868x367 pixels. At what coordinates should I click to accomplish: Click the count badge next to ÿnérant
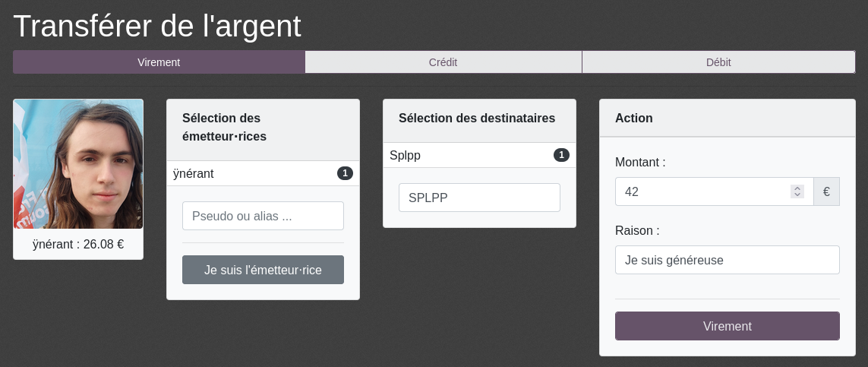345,173
